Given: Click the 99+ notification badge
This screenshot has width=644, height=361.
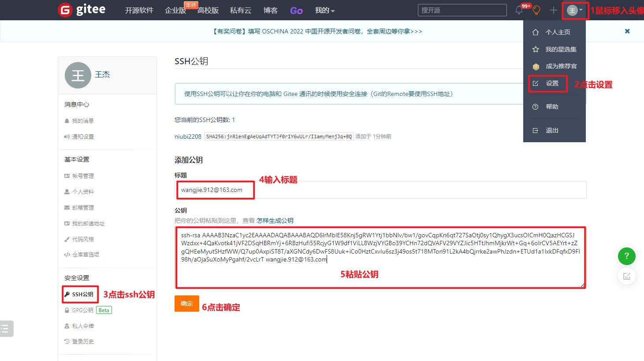Looking at the screenshot, I should 526,6.
